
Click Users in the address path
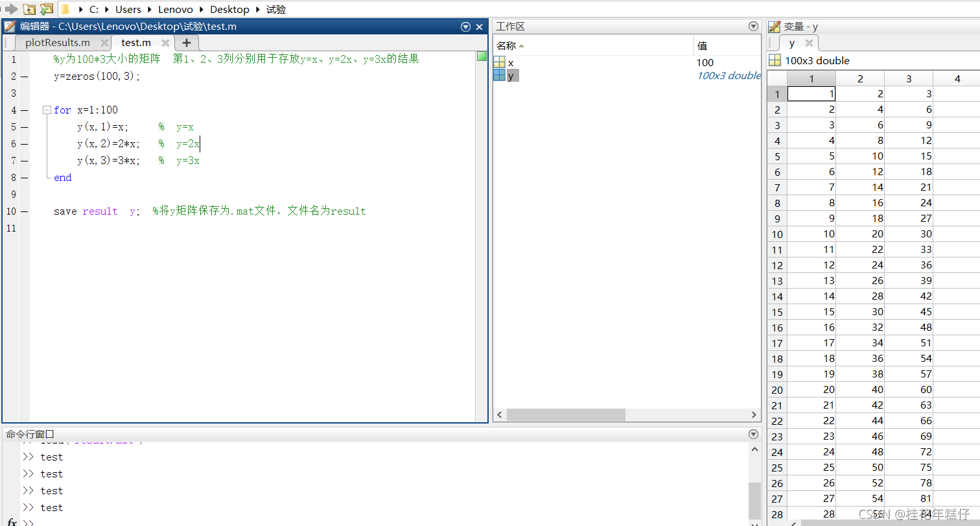tap(128, 9)
